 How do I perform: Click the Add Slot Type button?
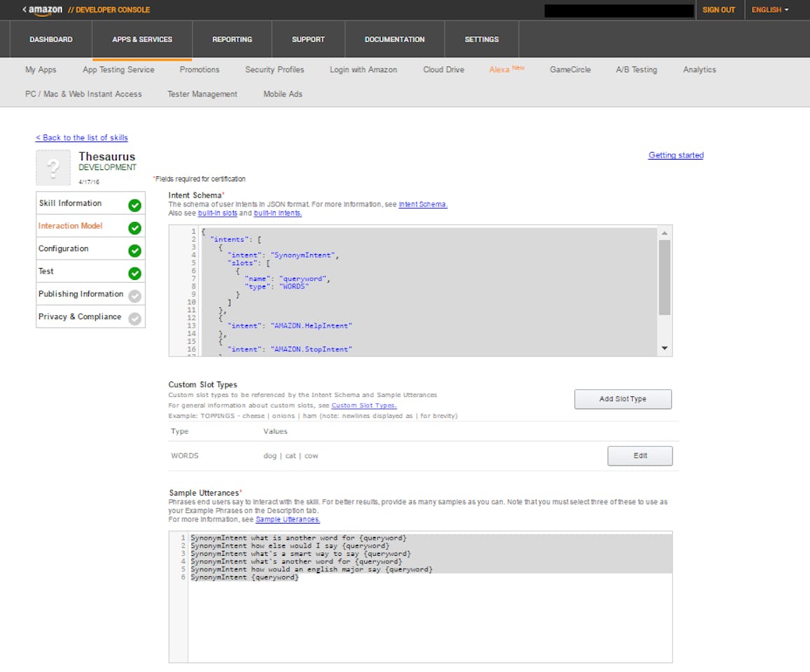coord(623,399)
